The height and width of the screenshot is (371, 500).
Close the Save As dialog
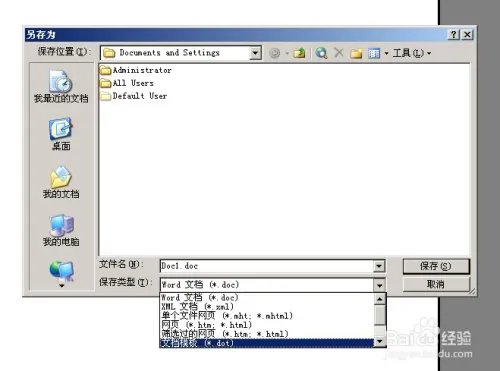[x=467, y=34]
